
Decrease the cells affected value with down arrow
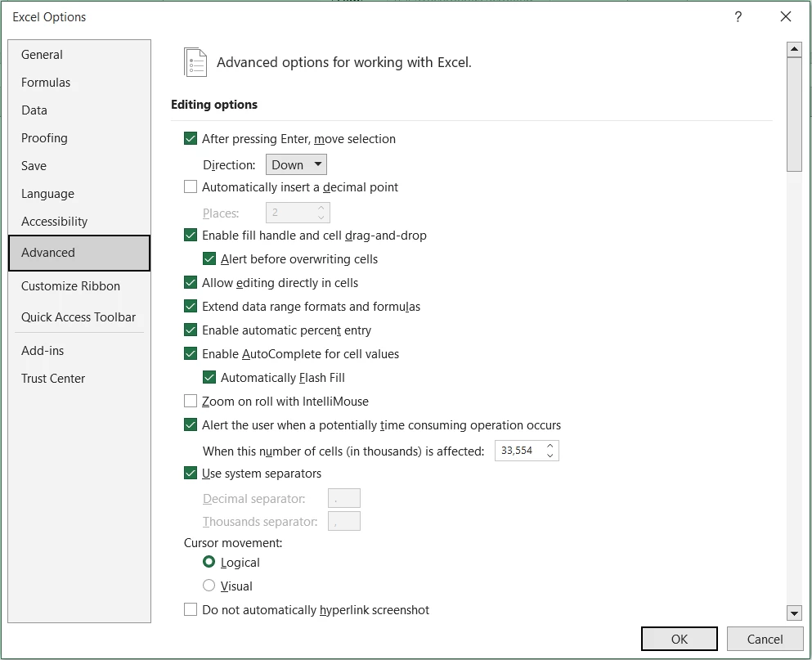pyautogui.click(x=550, y=456)
